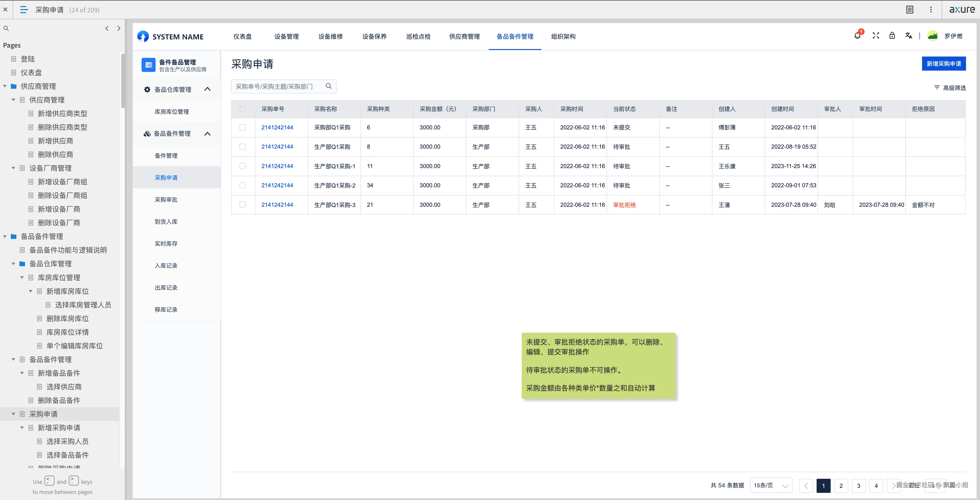Open 高级筛选 advanced filter

pos(950,88)
